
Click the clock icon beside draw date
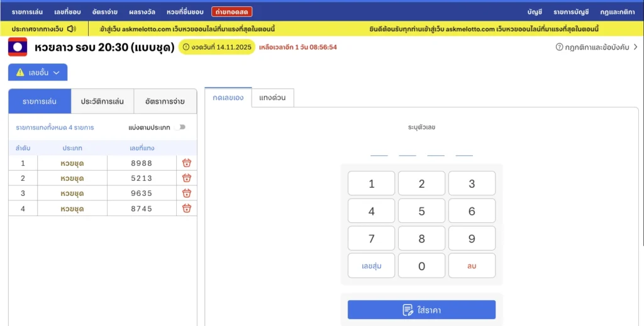(x=186, y=47)
